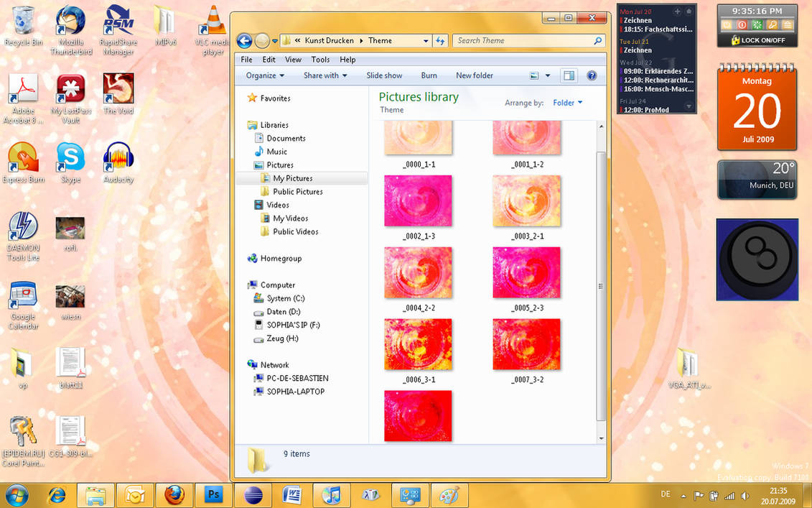Open iTunes from the taskbar
The image size is (812, 508).
(x=332, y=495)
